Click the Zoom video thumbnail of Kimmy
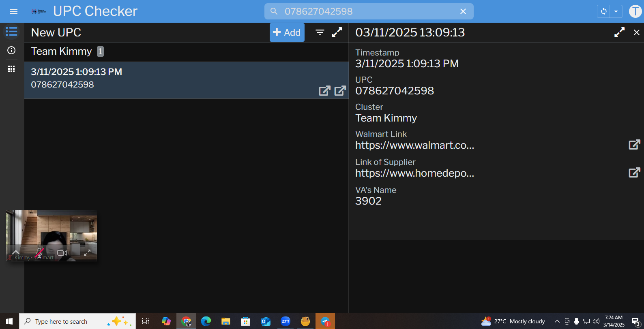Screen dimensions: 644x329 coord(52,235)
